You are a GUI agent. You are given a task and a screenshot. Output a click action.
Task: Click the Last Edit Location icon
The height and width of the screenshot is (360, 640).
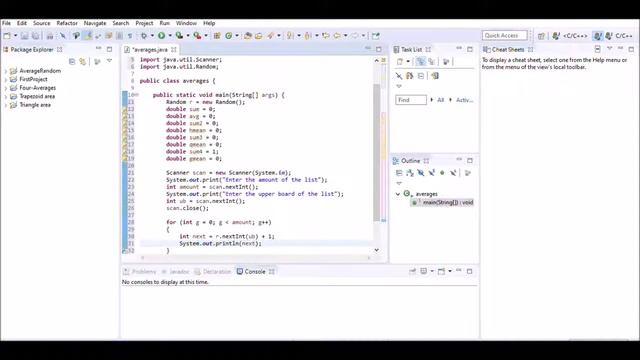pos(326,36)
